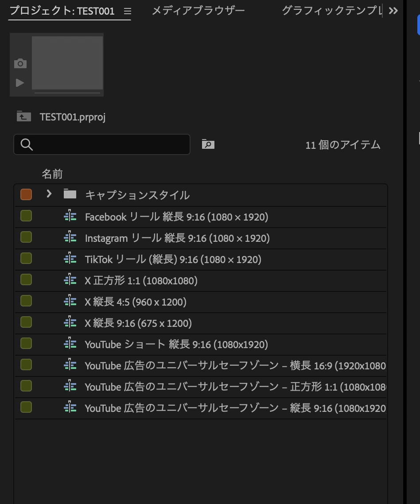
Task: Click the TEST001.prproj file name
Action: point(73,117)
